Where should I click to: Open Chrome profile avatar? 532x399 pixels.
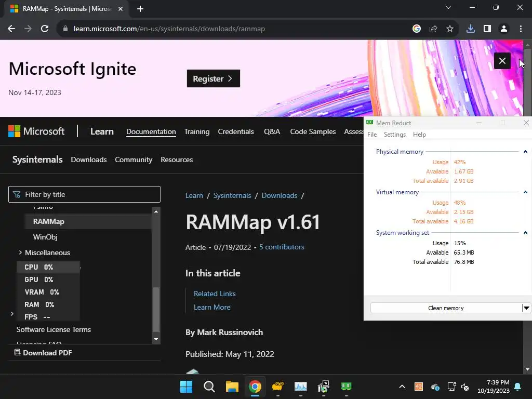(504, 29)
